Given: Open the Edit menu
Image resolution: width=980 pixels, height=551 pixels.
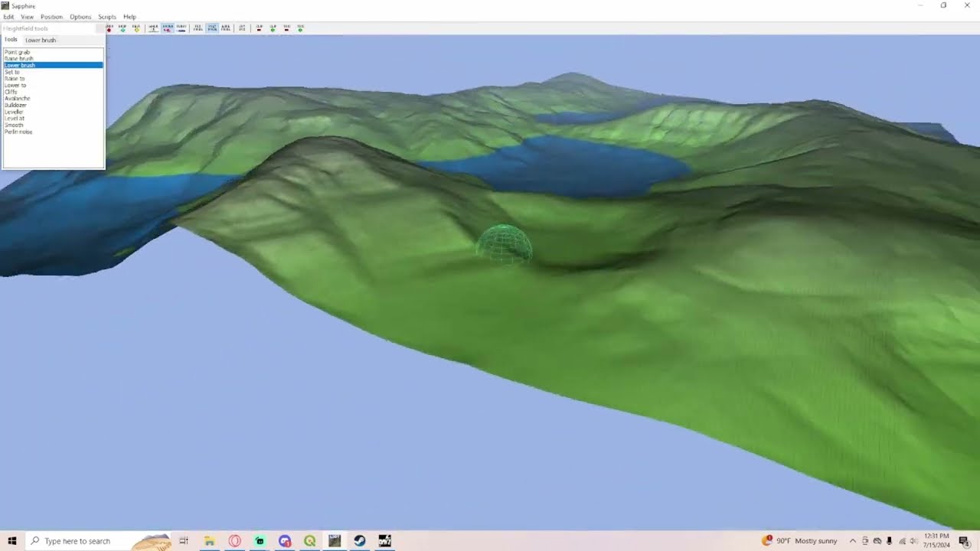Looking at the screenshot, I should [x=8, y=17].
